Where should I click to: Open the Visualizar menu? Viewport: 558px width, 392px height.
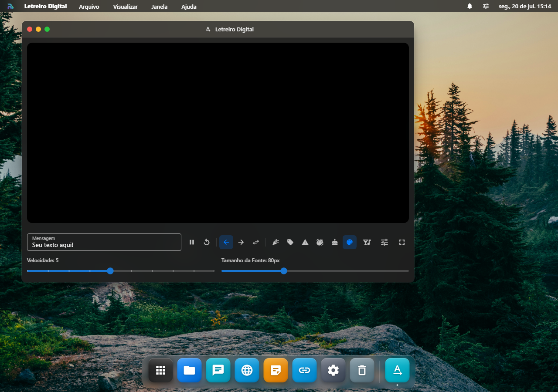click(125, 7)
